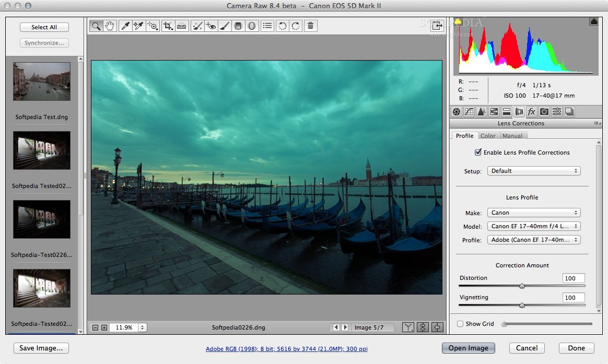Switch to the Manual tab
This screenshot has height=364, width=608.
513,135
